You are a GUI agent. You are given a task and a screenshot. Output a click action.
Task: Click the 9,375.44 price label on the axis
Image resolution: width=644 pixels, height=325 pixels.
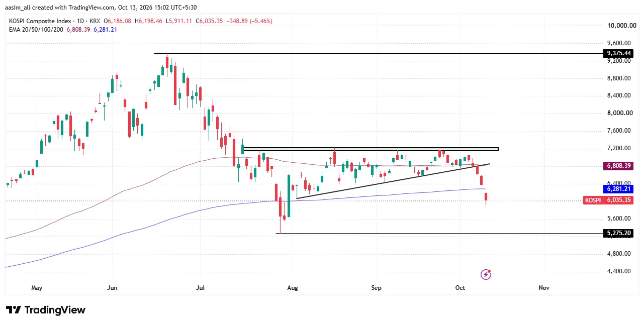click(617, 53)
